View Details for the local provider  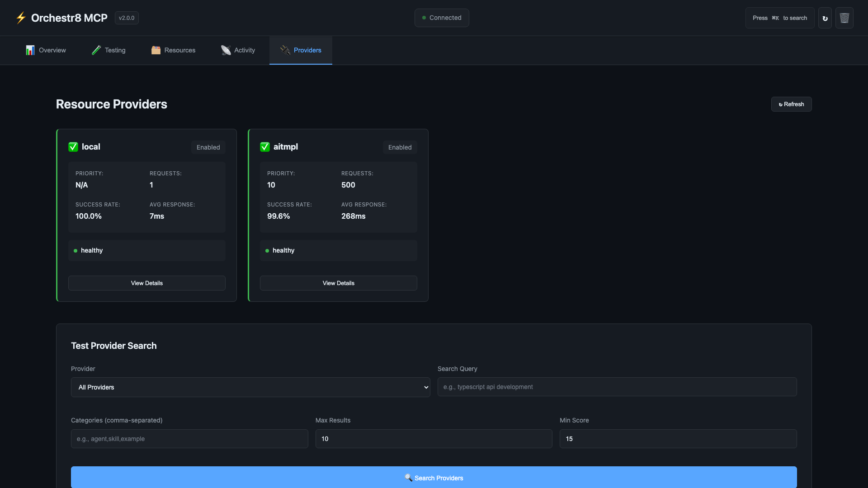pos(147,283)
